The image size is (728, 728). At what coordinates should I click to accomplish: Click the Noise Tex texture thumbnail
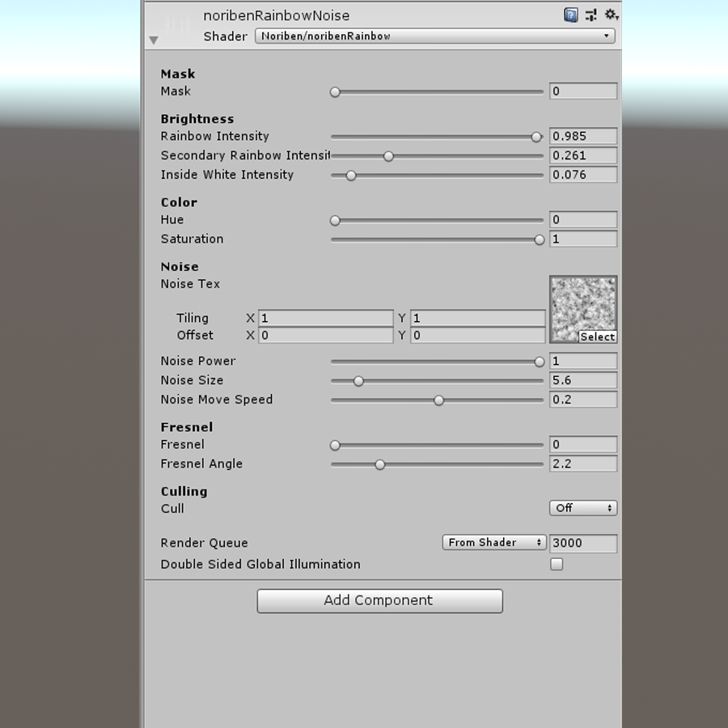583,309
